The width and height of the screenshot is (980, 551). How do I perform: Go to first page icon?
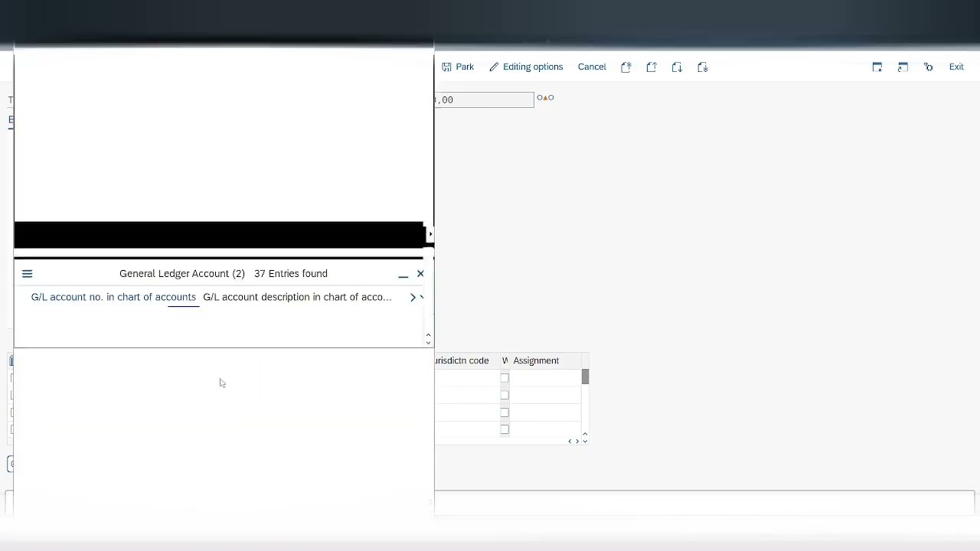click(626, 67)
